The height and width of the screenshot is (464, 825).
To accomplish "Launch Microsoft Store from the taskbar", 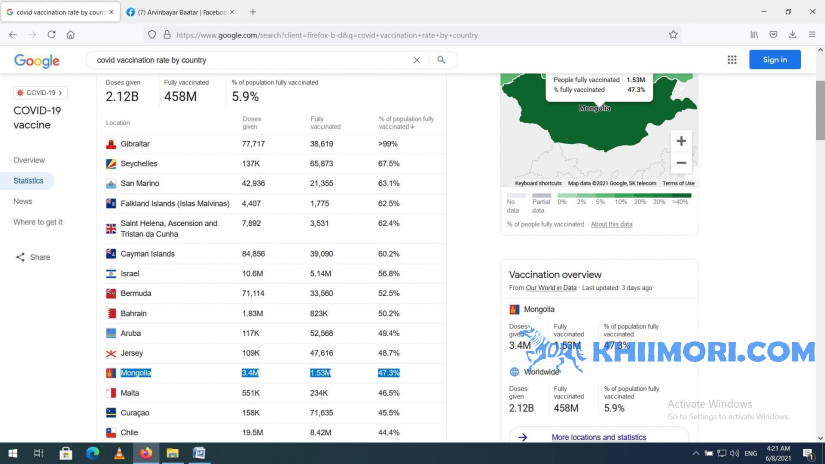I will [66, 453].
